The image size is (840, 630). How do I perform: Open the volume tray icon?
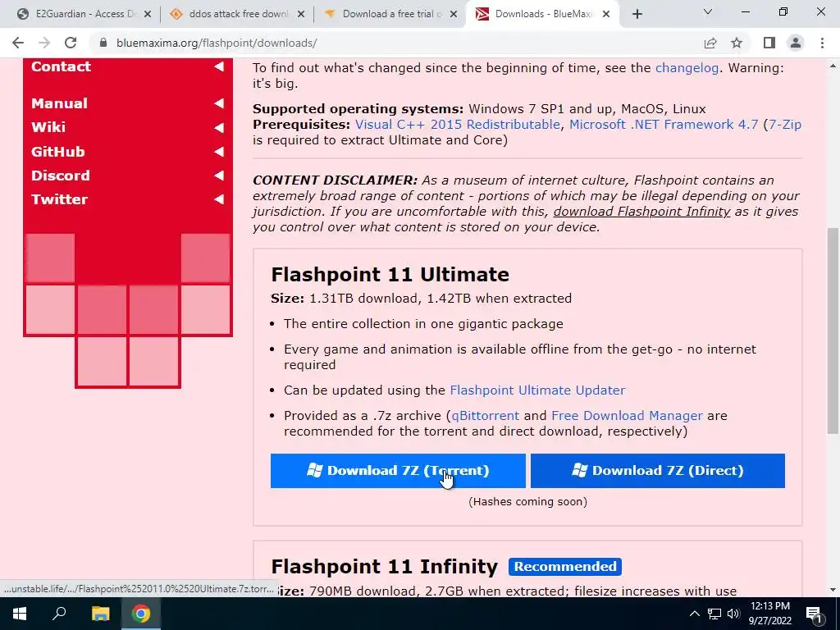point(733,614)
